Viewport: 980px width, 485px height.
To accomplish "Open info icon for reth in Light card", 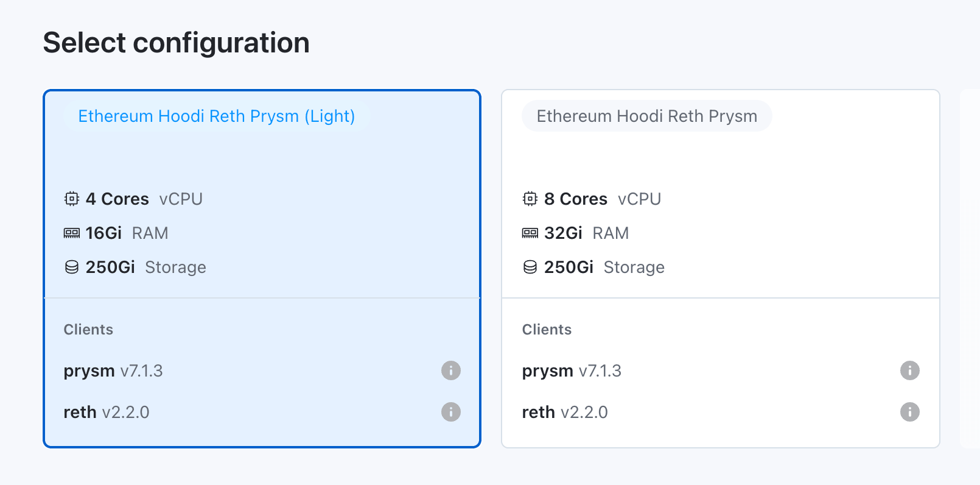I will 451,412.
